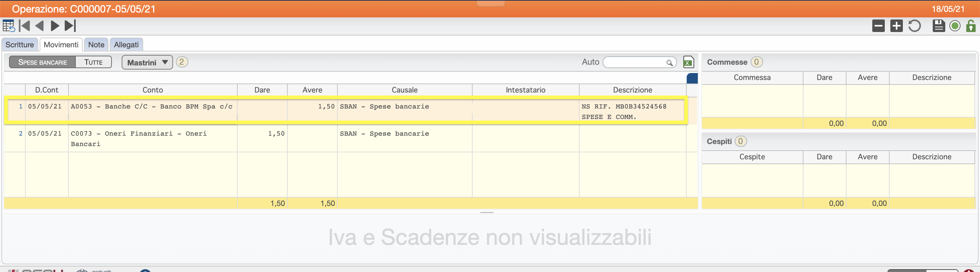Click the D.Cont column header
This screenshot has height=272, width=980.
pos(47,90)
